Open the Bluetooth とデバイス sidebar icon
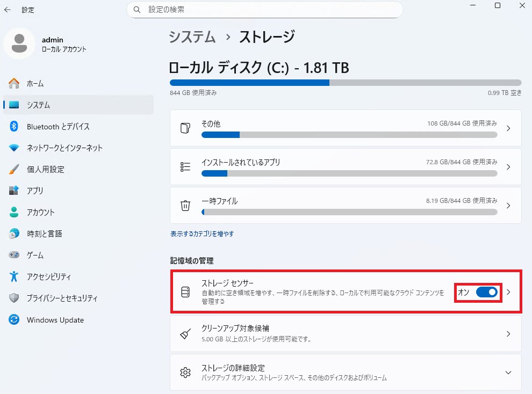 13,126
